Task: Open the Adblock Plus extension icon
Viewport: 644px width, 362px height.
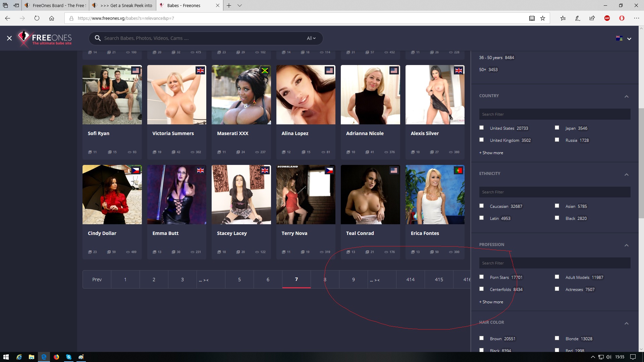Action: coord(607,18)
